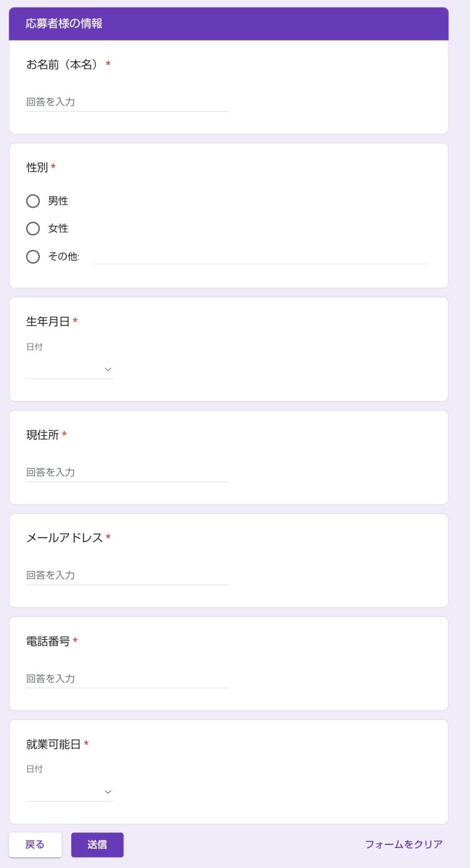Click the chevron arrow under 生年月日
Viewport: 470px width, 868px height.
[108, 369]
